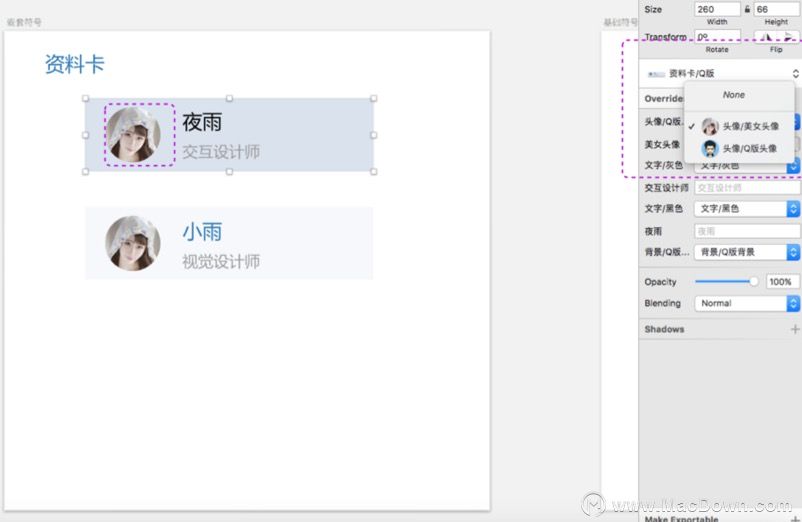The image size is (802, 522).
Task: Add a shadow with the Shadows plus icon
Action: [x=795, y=329]
